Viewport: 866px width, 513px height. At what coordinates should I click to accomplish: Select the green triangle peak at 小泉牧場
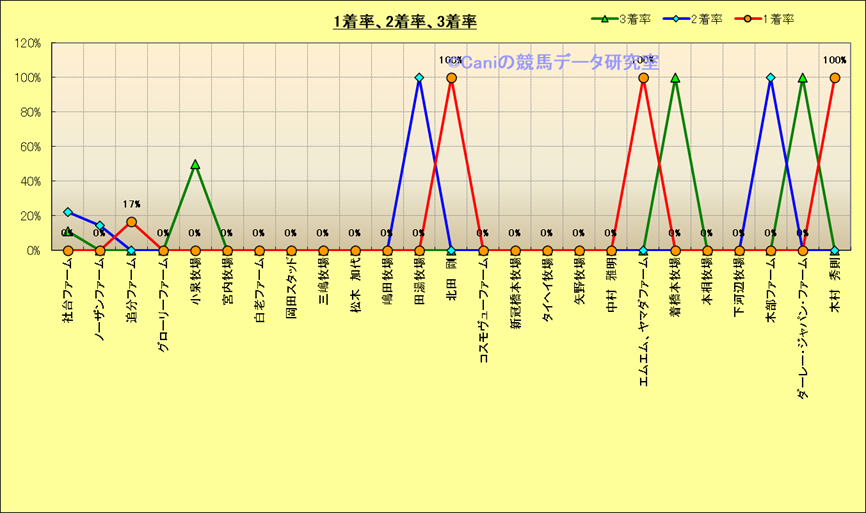195,164
